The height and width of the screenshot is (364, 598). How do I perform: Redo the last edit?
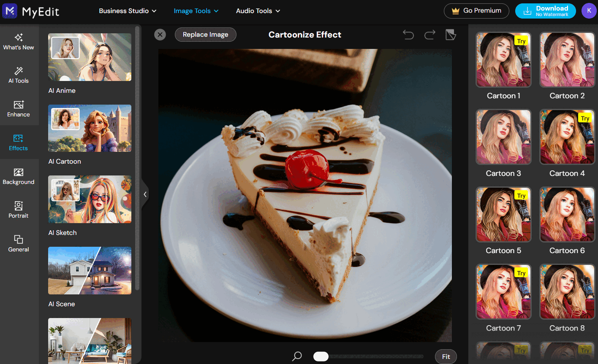pos(430,35)
